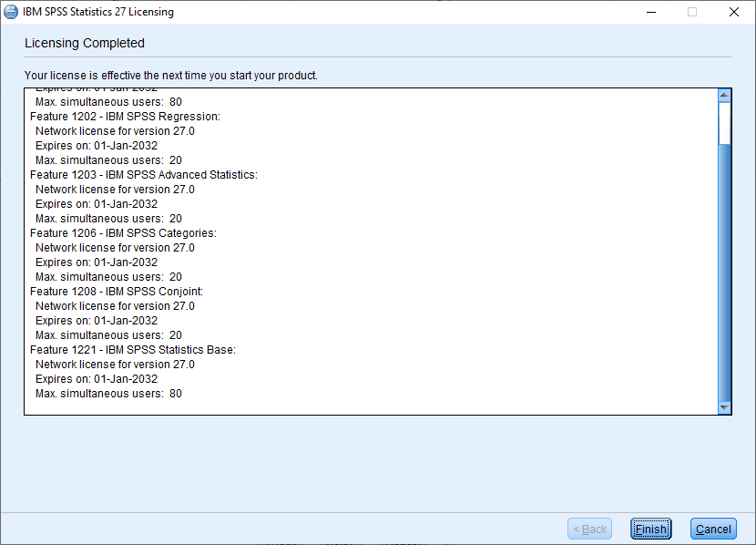
Task: Click the window title "IBM SPSS Statistics 27 Licensing"
Action: (98, 12)
